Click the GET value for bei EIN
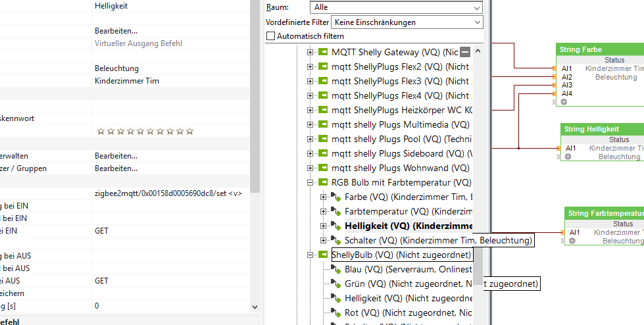This screenshot has width=644, height=325. (101, 231)
